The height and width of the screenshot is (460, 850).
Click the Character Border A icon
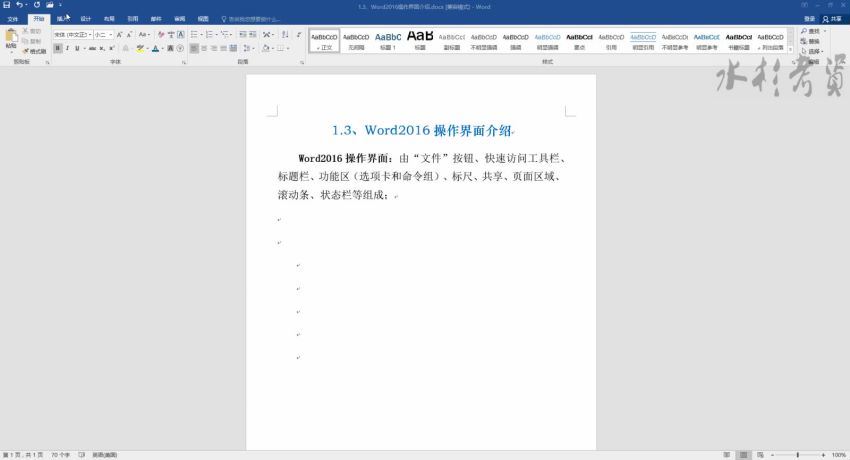click(x=181, y=35)
